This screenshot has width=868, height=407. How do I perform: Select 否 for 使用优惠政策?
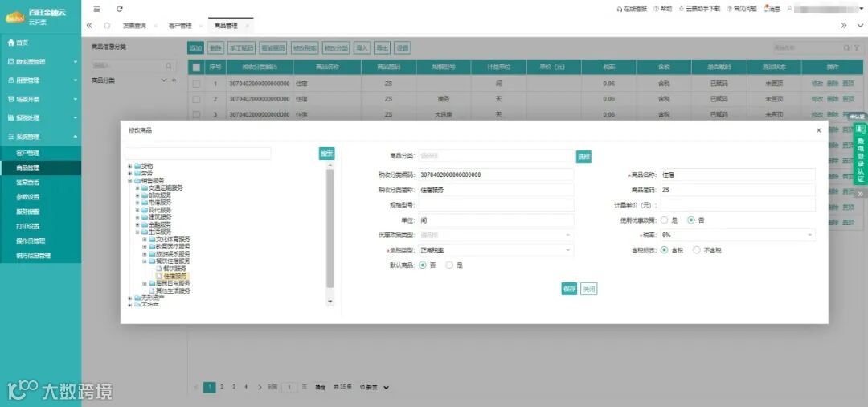[691, 220]
